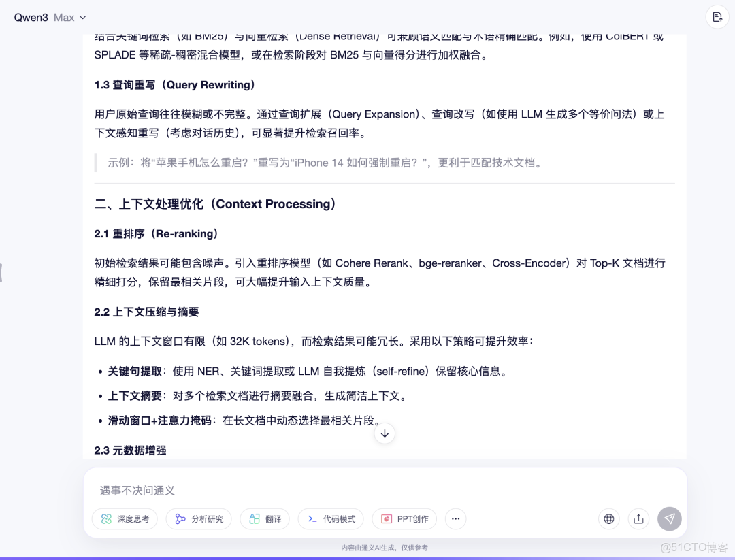This screenshot has height=560, width=735.
Task: Click the upload/share icon next to send
Action: click(x=638, y=518)
